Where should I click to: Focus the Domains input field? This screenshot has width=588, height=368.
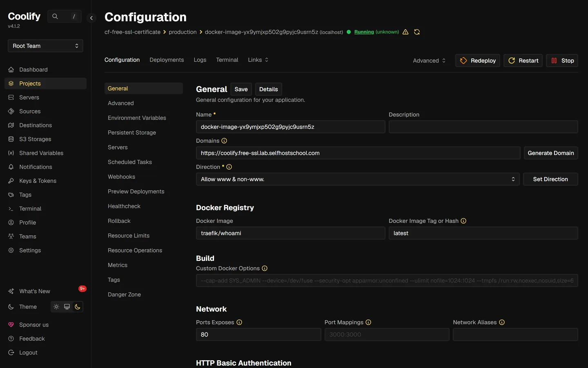[x=358, y=153]
